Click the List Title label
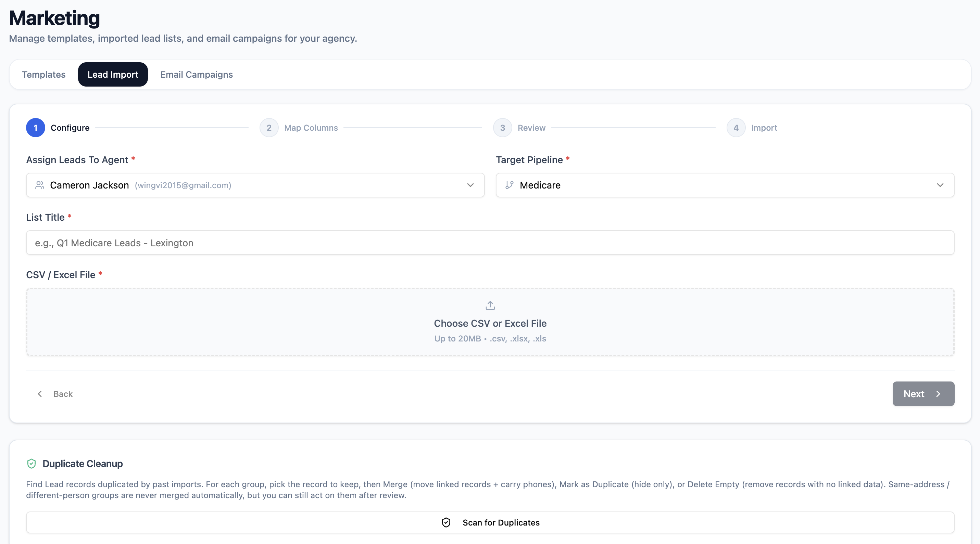The image size is (980, 544). click(45, 217)
